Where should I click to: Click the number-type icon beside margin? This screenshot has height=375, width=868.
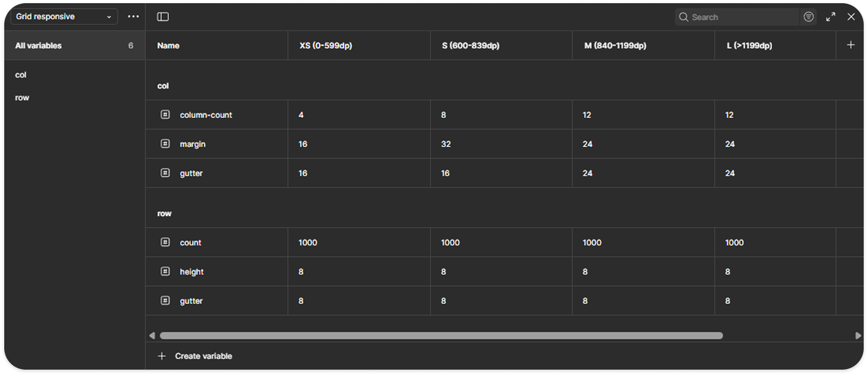[165, 143]
